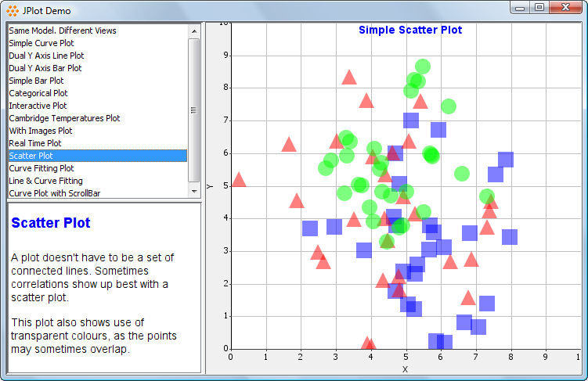Choose With Images Plot entry

point(98,131)
